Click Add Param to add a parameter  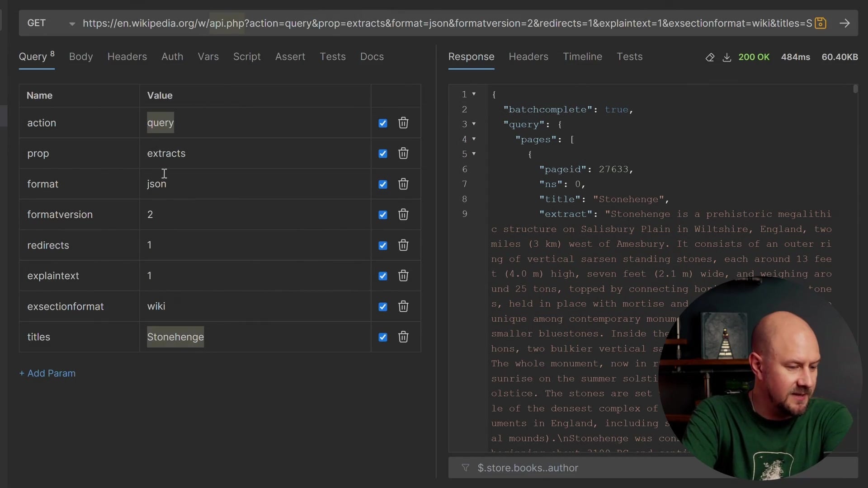tap(47, 373)
